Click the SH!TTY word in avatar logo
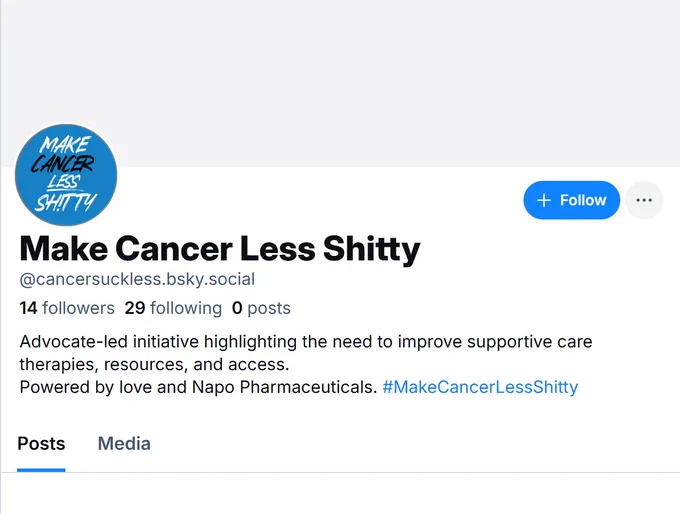This screenshot has width=680, height=514. tap(65, 202)
